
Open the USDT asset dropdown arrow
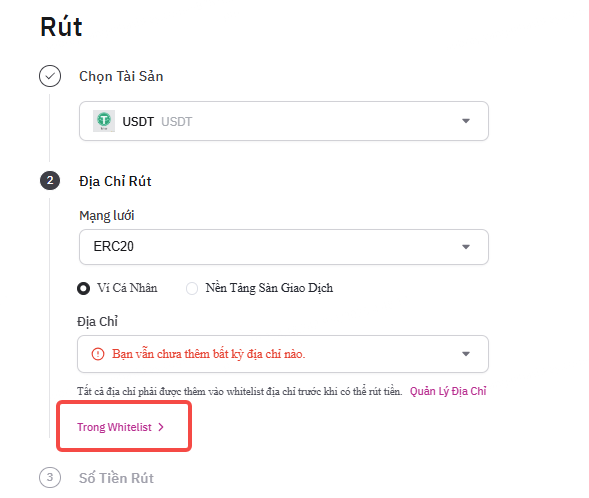click(x=466, y=121)
